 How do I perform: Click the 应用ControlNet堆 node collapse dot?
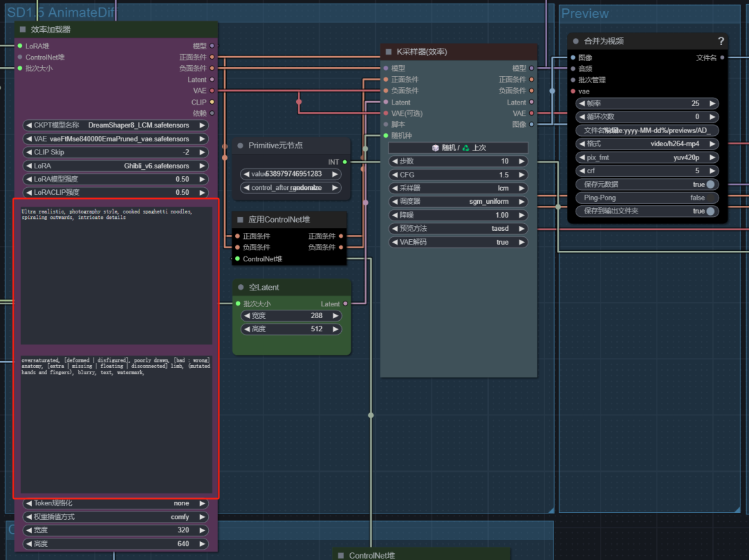[240, 220]
